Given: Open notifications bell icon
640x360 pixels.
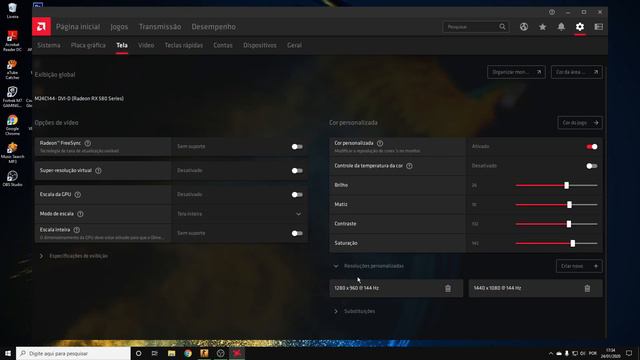Looking at the screenshot, I should (561, 27).
